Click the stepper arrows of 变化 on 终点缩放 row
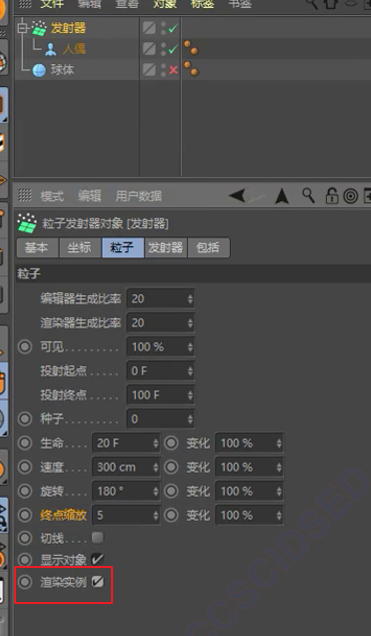 coord(279,515)
